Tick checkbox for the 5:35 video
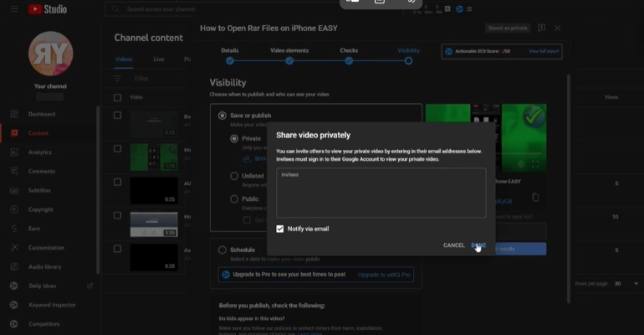The height and width of the screenshot is (335, 644). (117, 215)
